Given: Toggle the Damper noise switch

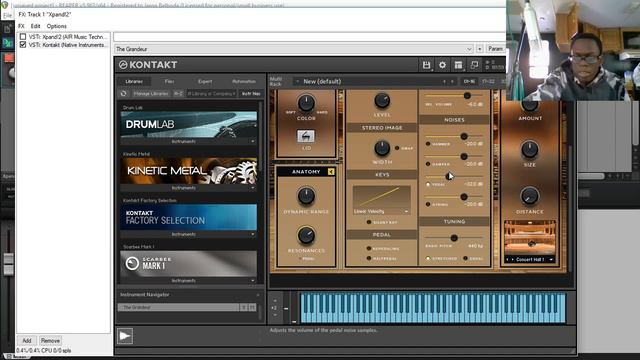Looking at the screenshot, I should pos(428,164).
